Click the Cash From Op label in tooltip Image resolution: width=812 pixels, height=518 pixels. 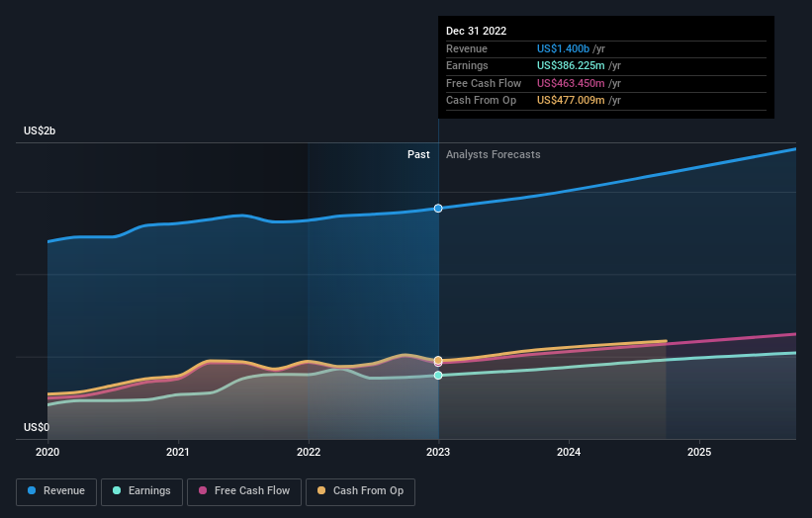481,101
